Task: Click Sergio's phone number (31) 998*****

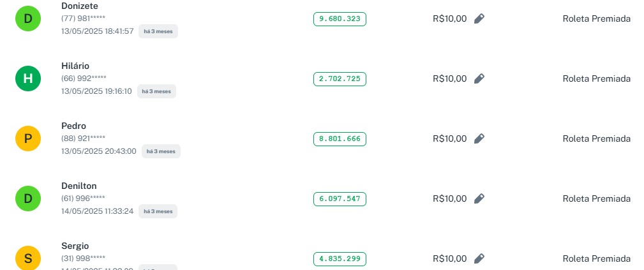Action: tap(83, 258)
